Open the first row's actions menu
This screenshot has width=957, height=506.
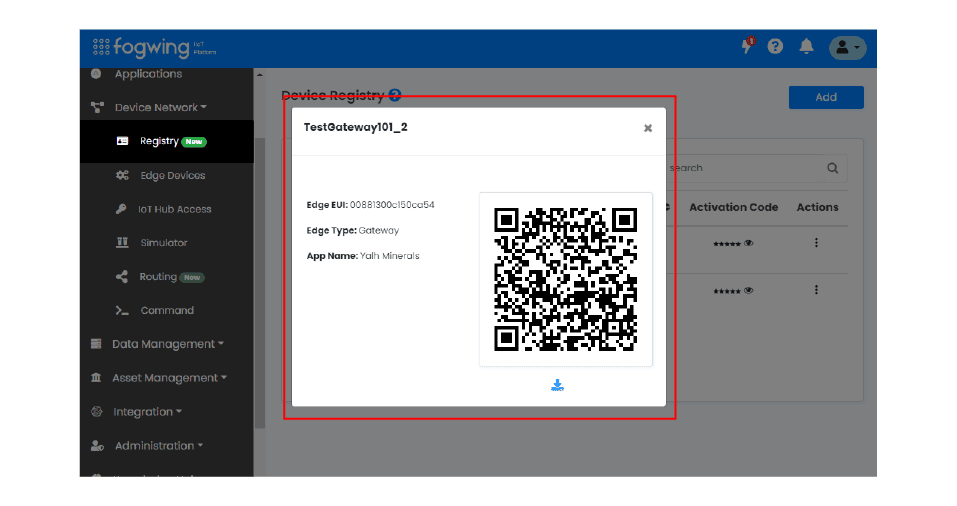[x=816, y=243]
